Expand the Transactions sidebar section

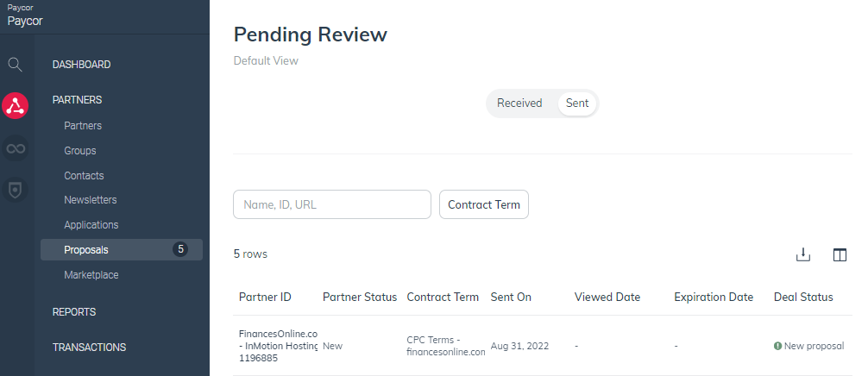(x=89, y=348)
